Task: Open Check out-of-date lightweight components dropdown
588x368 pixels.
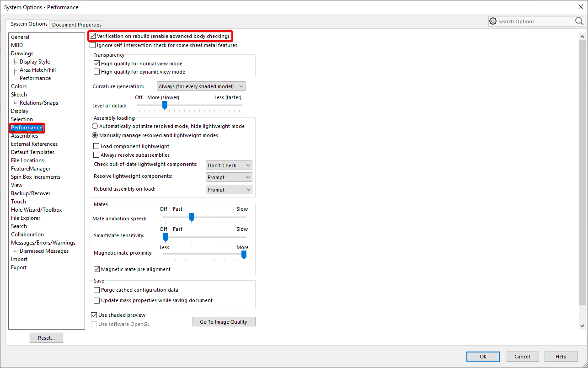Action: [x=229, y=165]
